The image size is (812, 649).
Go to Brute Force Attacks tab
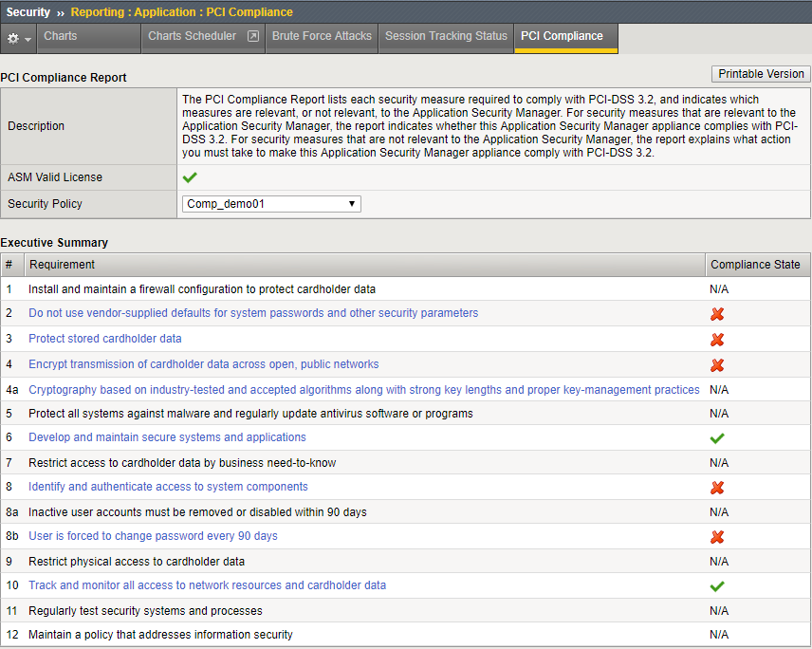(x=322, y=38)
